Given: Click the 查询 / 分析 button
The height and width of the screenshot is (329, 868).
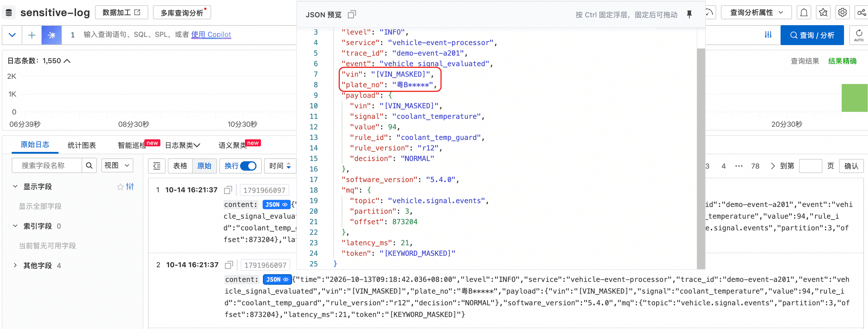Looking at the screenshot, I should click(x=812, y=35).
